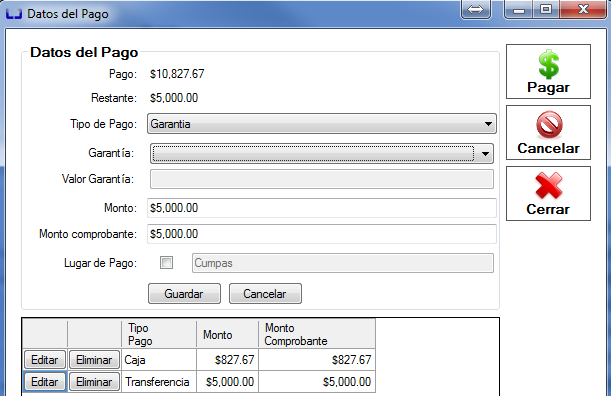Viewport: 611px width, 396px height.
Task: Click the Cumpas place field
Action: click(343, 263)
